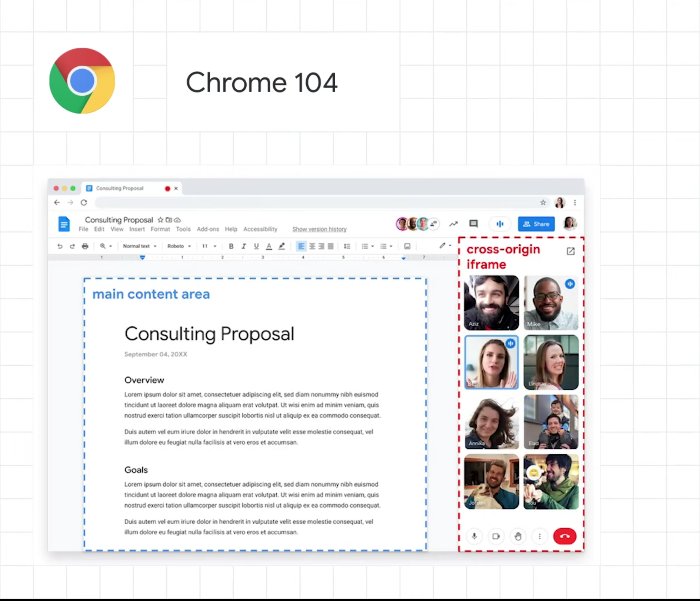Reload the page in Chrome

[84, 202]
